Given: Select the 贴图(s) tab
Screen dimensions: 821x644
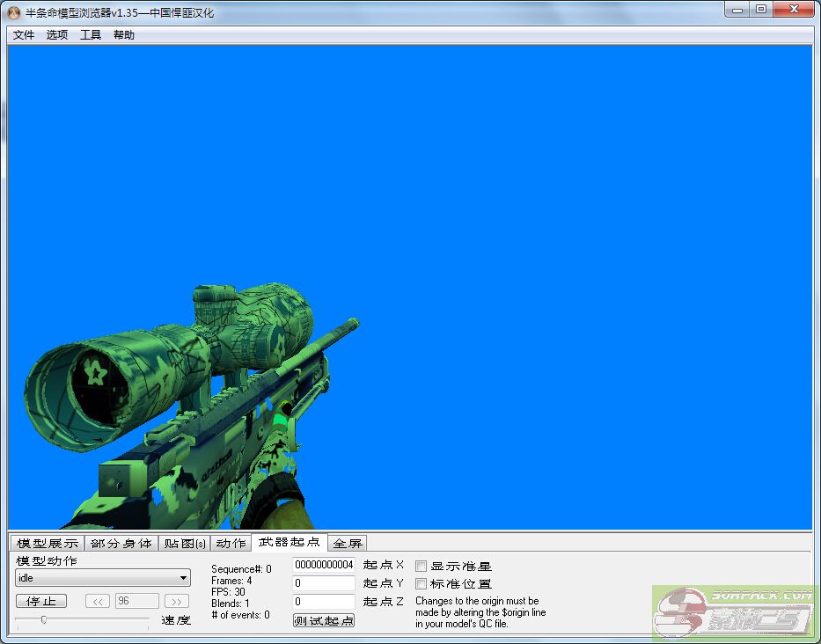Looking at the screenshot, I should [186, 543].
